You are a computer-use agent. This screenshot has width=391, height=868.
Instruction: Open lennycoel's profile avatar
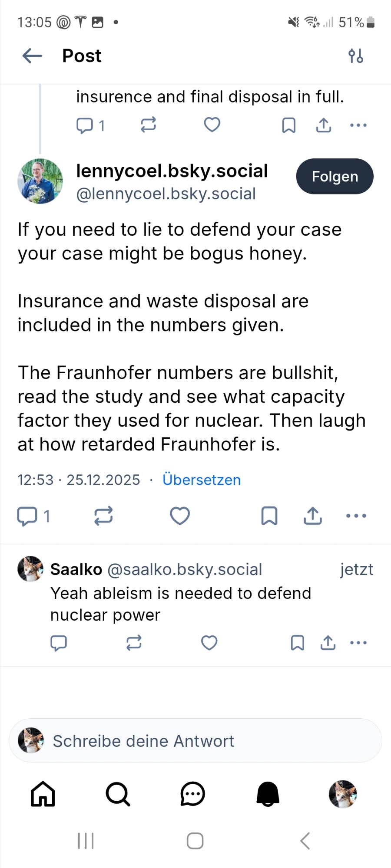coord(40,181)
